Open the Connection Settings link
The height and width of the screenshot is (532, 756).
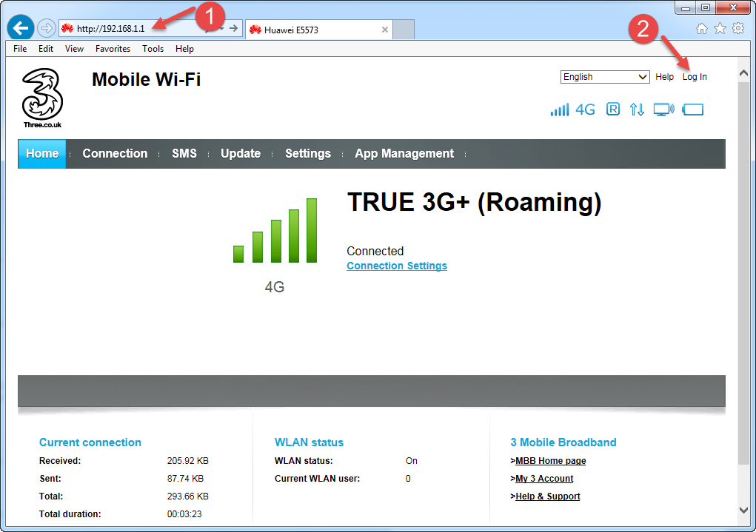(x=397, y=266)
